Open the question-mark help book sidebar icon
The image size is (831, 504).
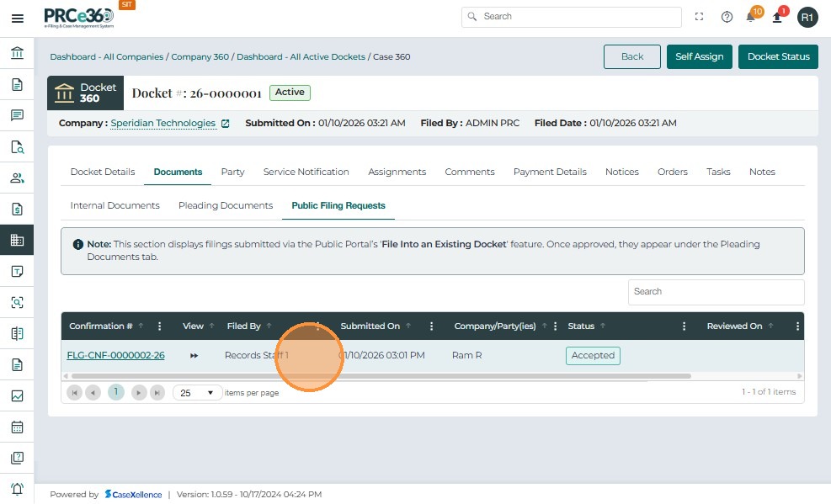point(17,458)
